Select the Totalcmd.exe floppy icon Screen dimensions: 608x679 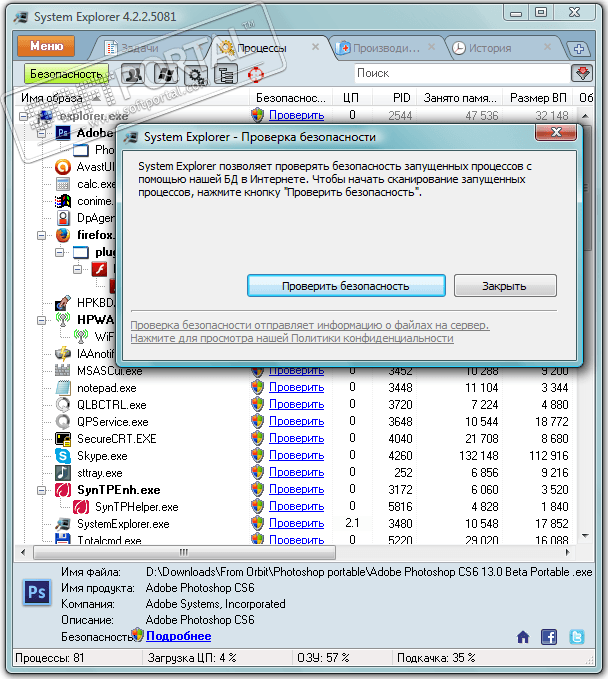[x=63, y=539]
